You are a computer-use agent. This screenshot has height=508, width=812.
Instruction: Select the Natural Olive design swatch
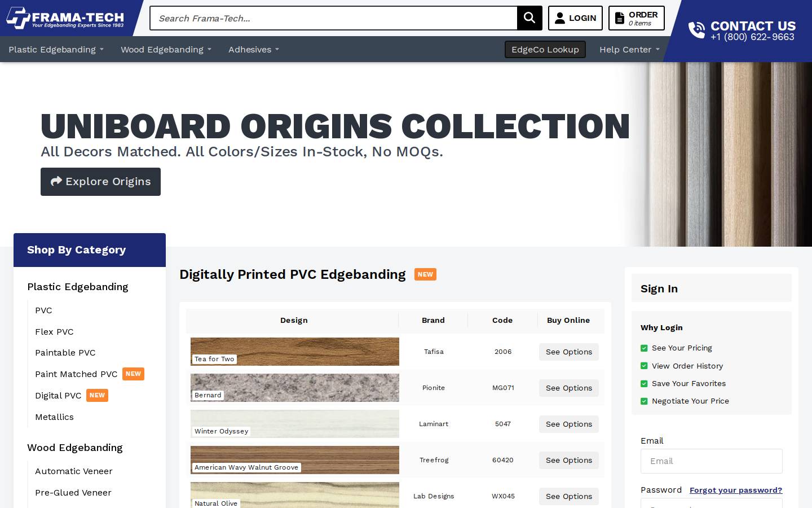pos(295,495)
